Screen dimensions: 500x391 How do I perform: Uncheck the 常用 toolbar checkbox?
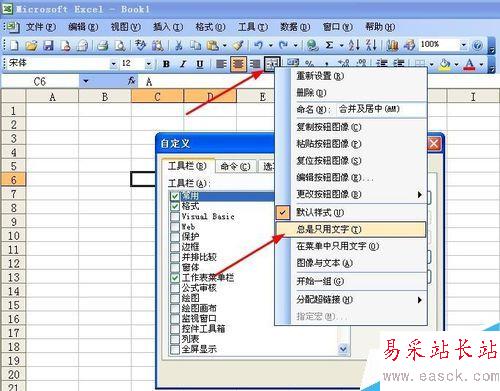coord(175,196)
